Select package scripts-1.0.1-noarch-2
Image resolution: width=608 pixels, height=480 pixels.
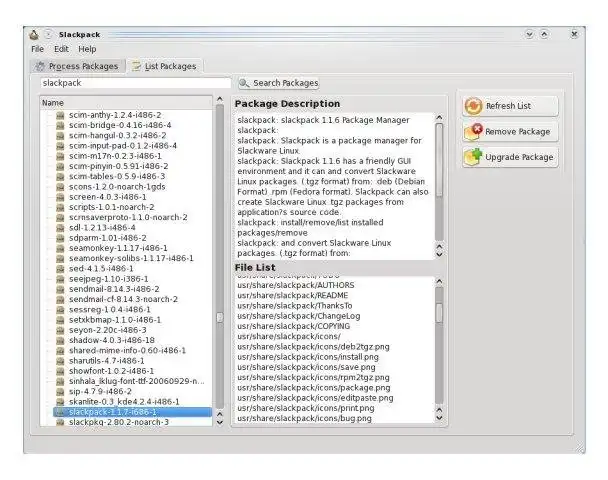coord(112,207)
